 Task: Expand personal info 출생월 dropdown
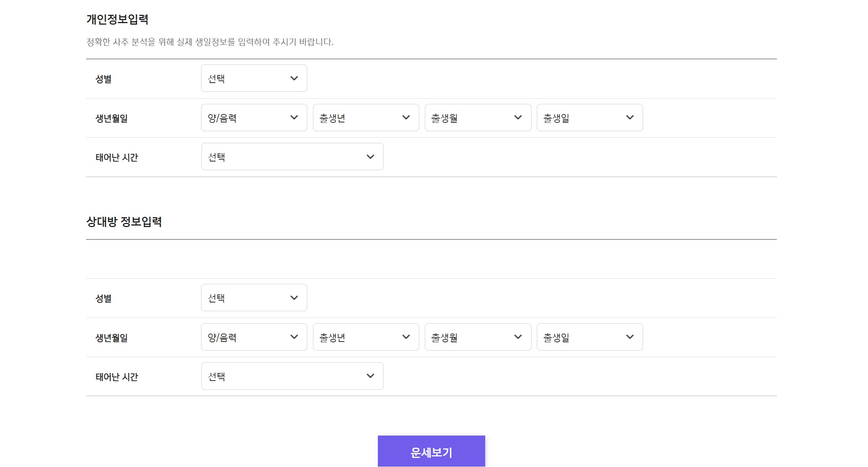pyautogui.click(x=477, y=118)
